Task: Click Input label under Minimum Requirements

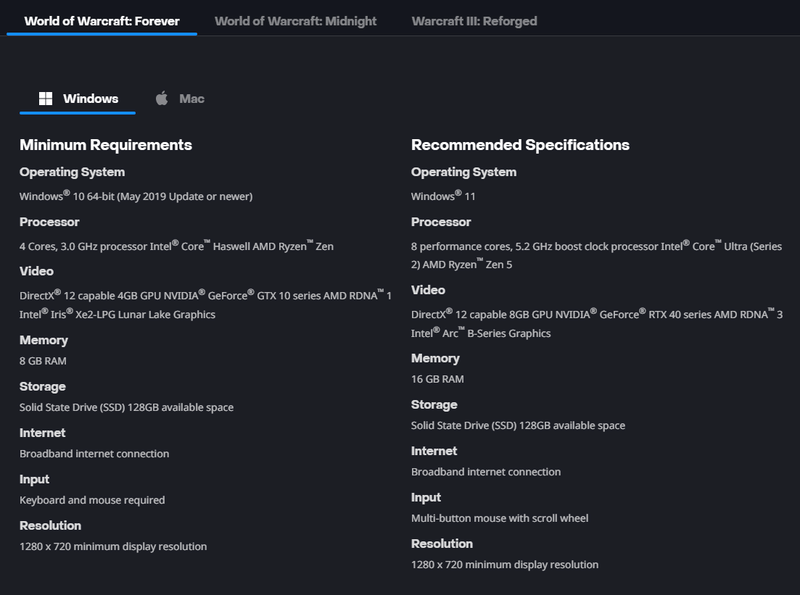Action: (x=34, y=480)
